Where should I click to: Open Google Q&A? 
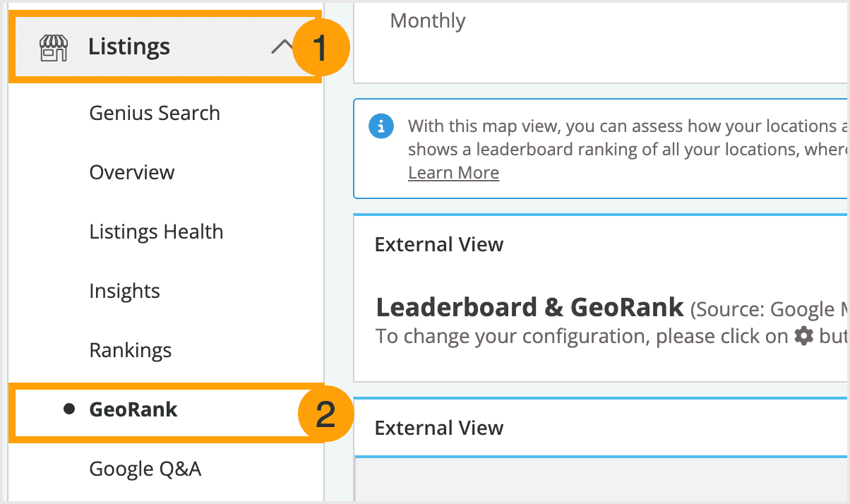click(x=145, y=469)
